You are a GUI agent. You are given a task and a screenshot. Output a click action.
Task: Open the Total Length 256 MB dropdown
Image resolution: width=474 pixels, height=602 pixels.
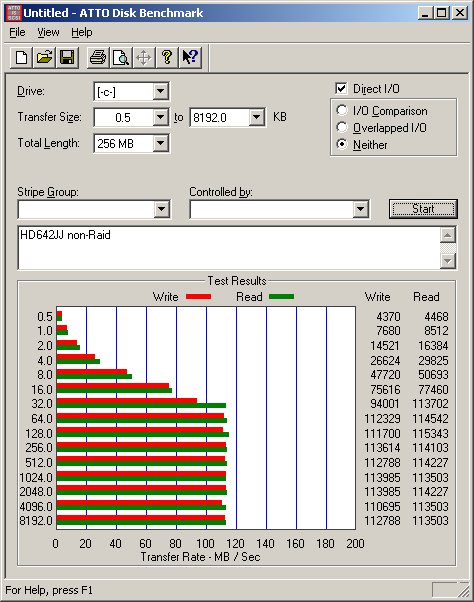(x=161, y=144)
